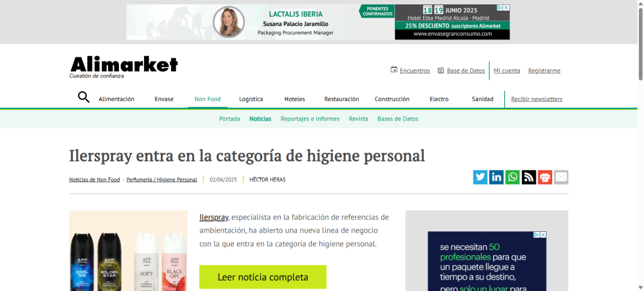Click Leer noticia completa button

[x=263, y=277]
